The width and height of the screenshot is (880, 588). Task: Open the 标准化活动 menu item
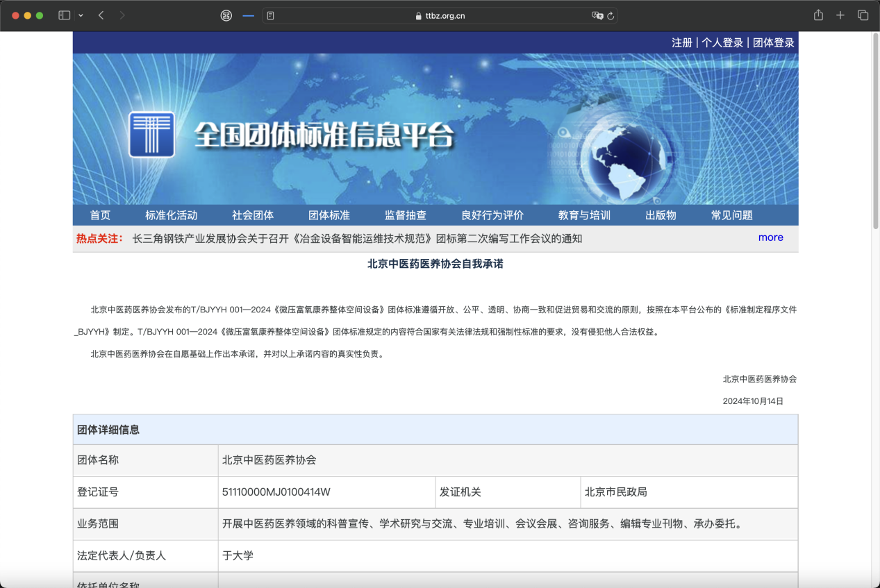tap(172, 215)
